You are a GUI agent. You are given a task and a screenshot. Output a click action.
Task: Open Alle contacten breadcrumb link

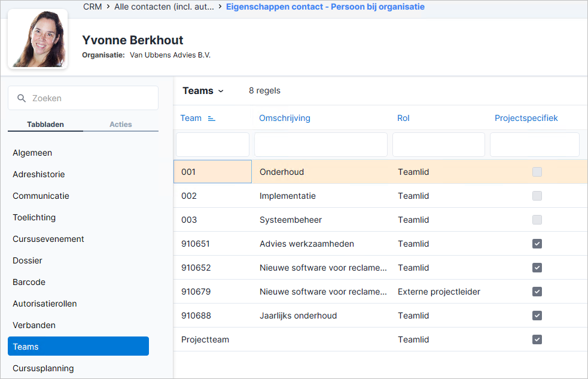point(164,7)
